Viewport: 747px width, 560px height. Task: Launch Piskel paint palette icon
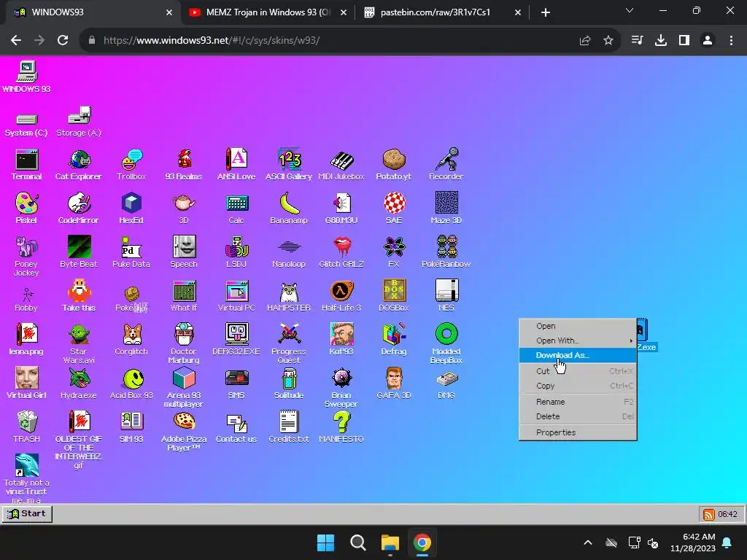point(26,208)
